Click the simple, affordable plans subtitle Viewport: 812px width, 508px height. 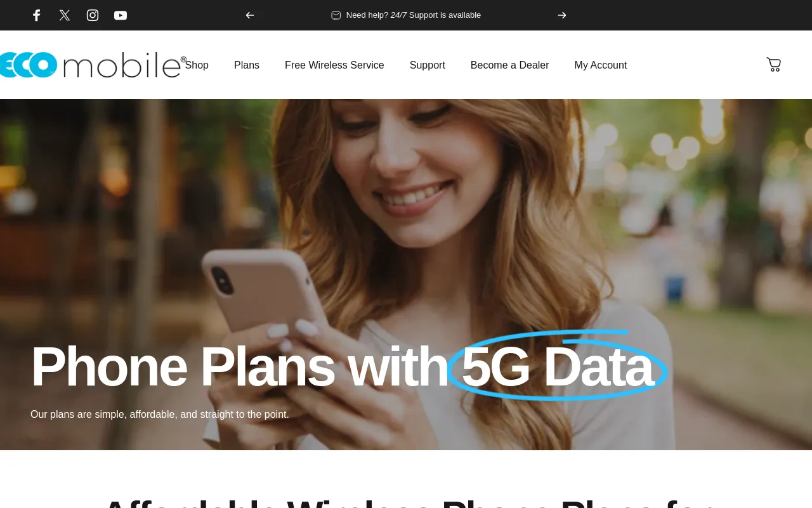pos(160,415)
